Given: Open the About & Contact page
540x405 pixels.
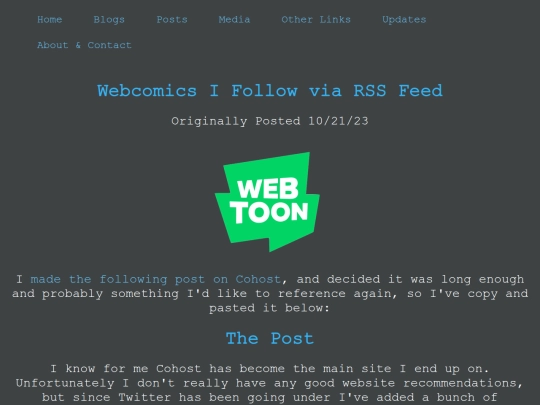Looking at the screenshot, I should pyautogui.click(x=84, y=45).
